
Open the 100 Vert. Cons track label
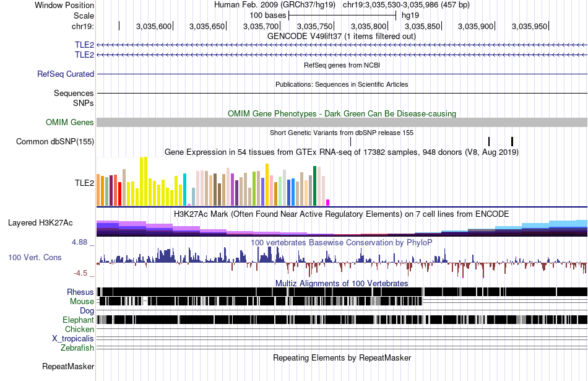35,257
